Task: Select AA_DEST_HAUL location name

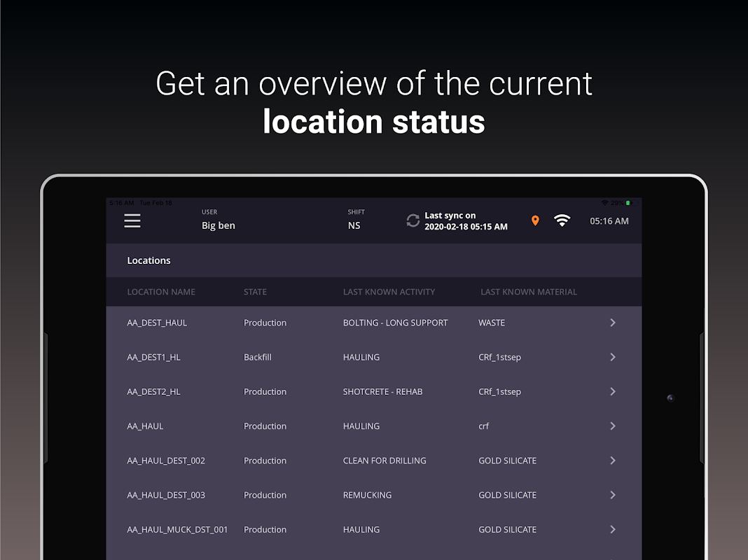Action: coord(157,323)
